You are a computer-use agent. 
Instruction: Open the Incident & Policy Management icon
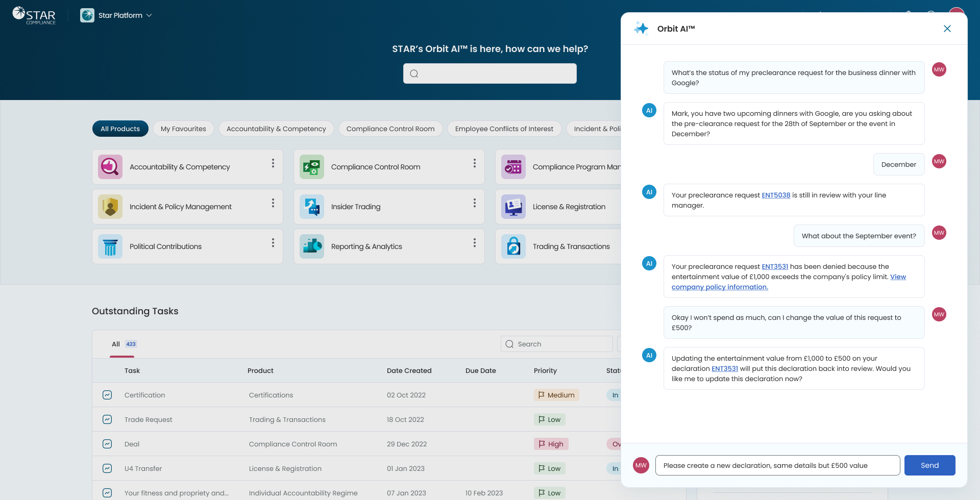click(x=110, y=207)
